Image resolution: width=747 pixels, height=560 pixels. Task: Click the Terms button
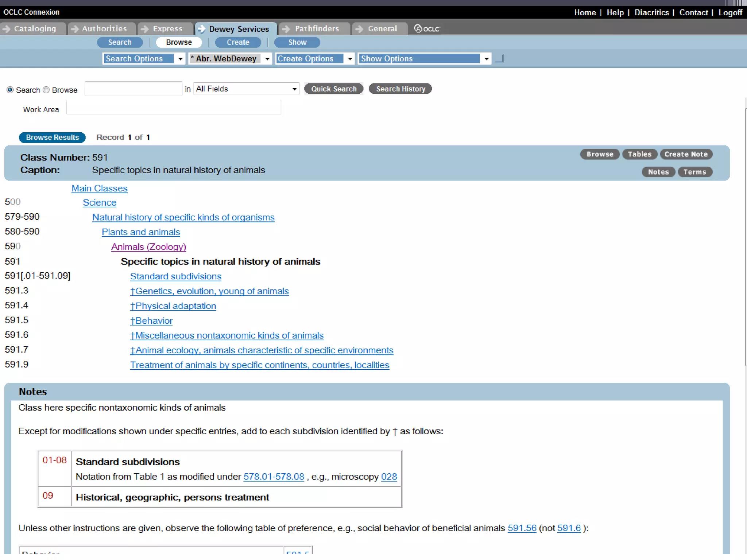pyautogui.click(x=694, y=172)
